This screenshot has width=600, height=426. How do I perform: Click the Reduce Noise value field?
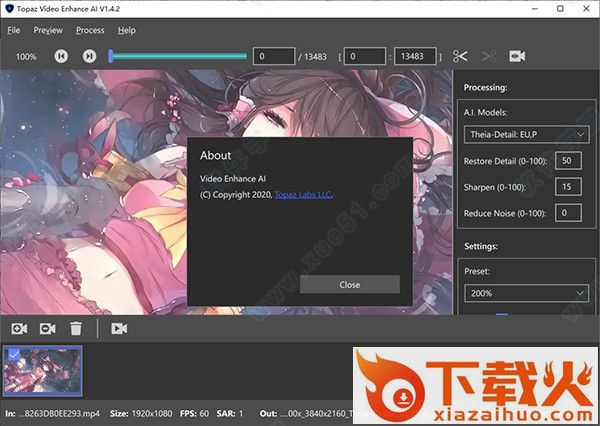point(568,213)
